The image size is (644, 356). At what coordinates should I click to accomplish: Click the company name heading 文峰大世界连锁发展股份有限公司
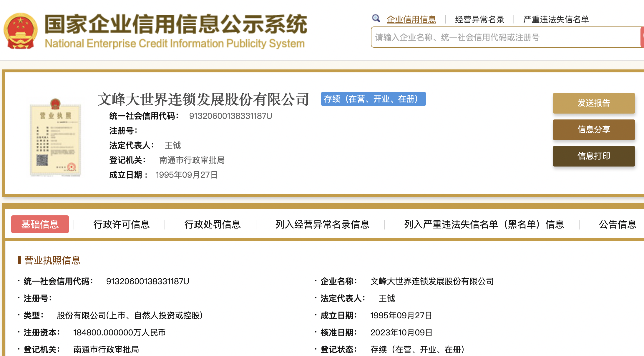tap(203, 99)
